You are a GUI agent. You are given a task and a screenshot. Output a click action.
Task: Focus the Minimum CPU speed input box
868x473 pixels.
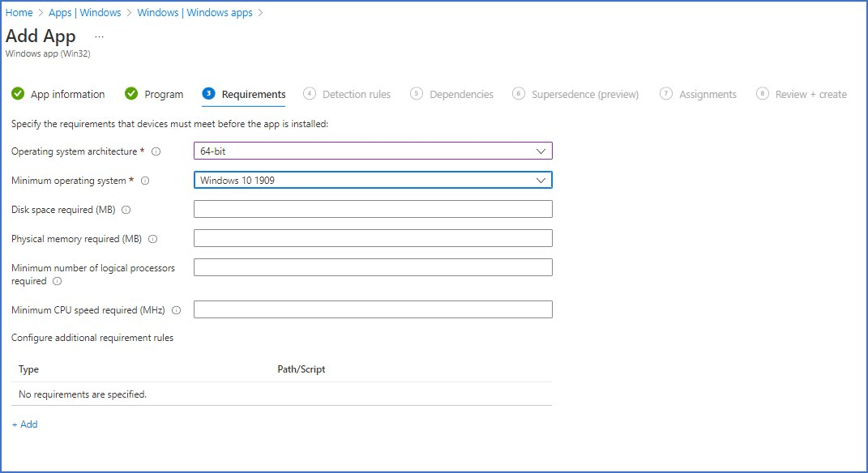(373, 309)
